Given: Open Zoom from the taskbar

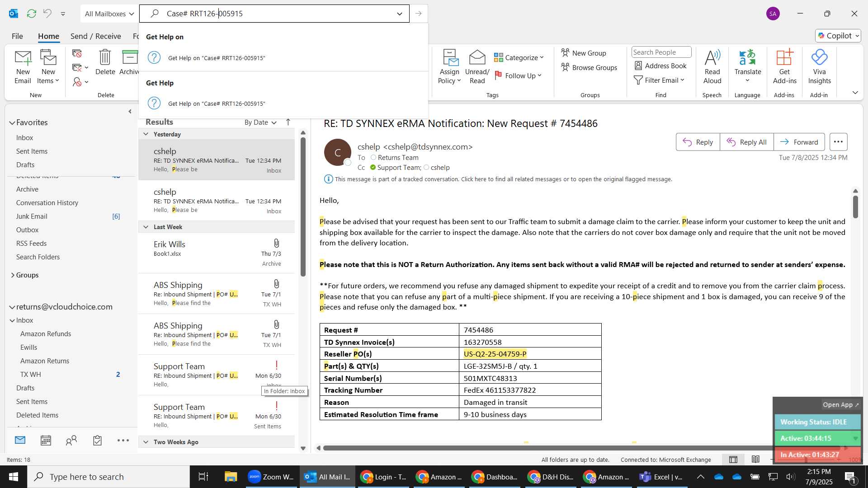Looking at the screenshot, I should (271, 477).
